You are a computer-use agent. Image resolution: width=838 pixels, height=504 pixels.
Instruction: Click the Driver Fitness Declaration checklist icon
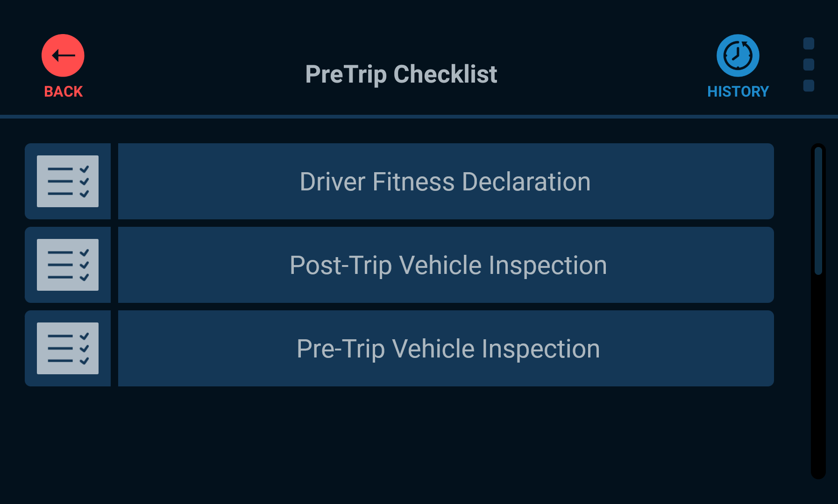tap(68, 181)
